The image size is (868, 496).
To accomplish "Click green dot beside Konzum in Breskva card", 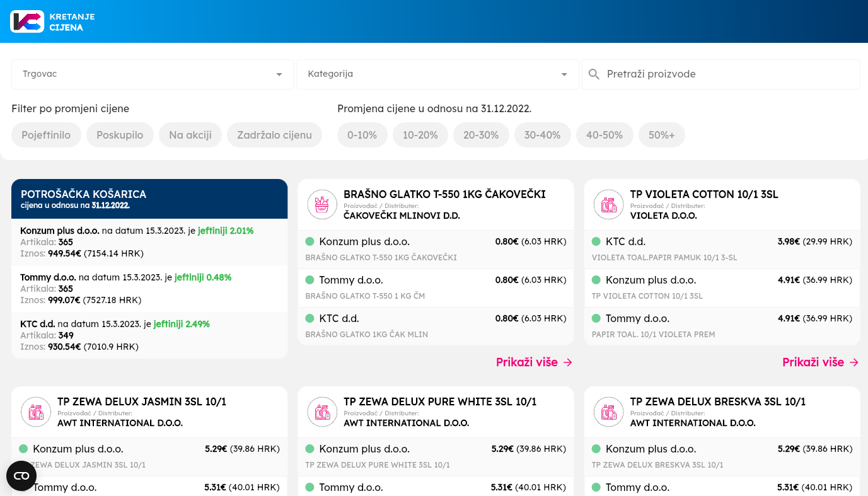I will 596,449.
